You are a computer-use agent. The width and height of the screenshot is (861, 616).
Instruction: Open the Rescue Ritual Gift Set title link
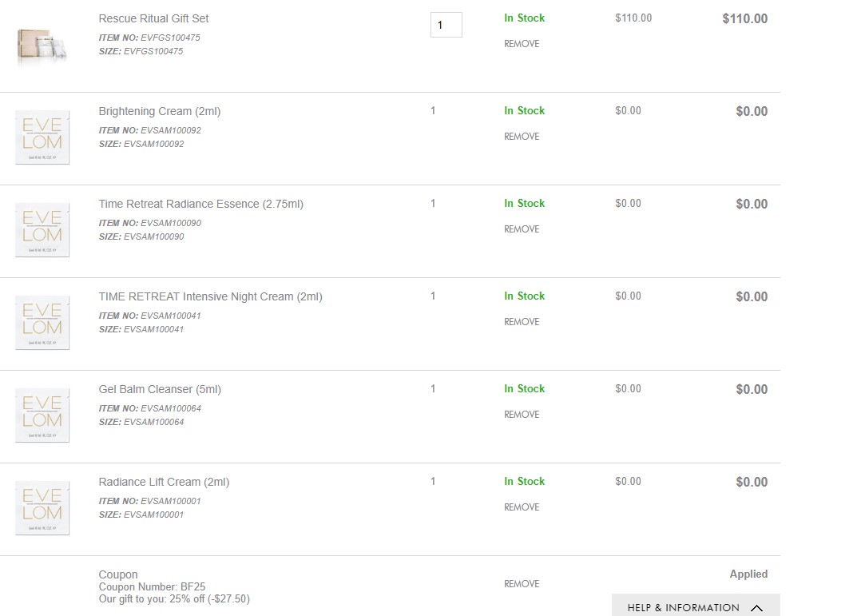pyautogui.click(x=153, y=18)
